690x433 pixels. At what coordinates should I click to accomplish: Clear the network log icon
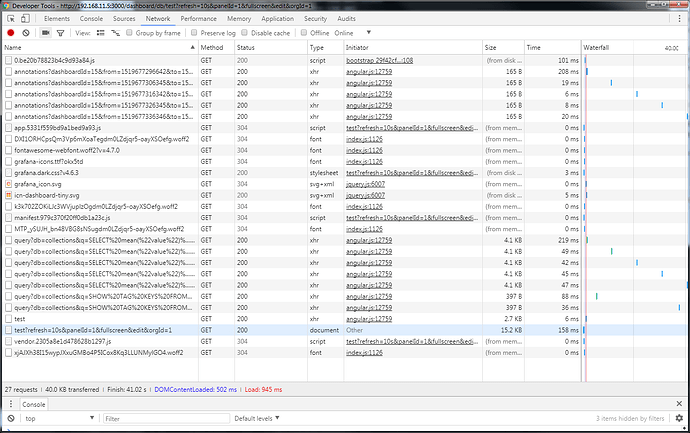26,33
